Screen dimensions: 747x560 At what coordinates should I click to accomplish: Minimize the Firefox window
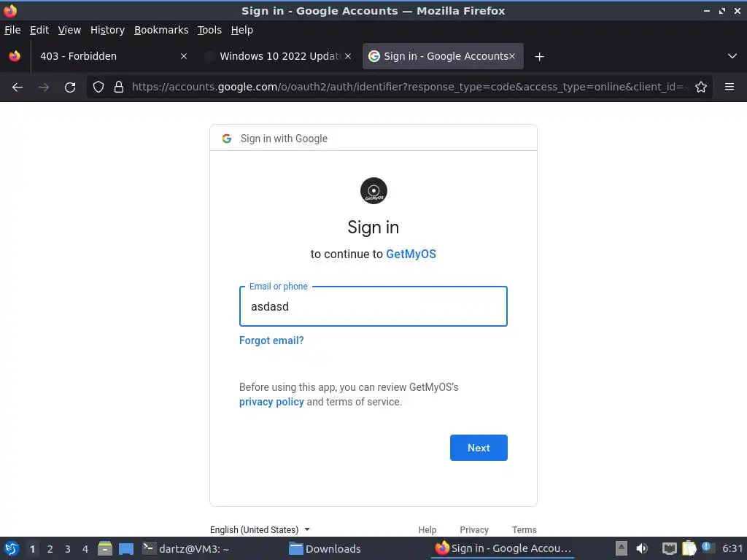point(707,10)
